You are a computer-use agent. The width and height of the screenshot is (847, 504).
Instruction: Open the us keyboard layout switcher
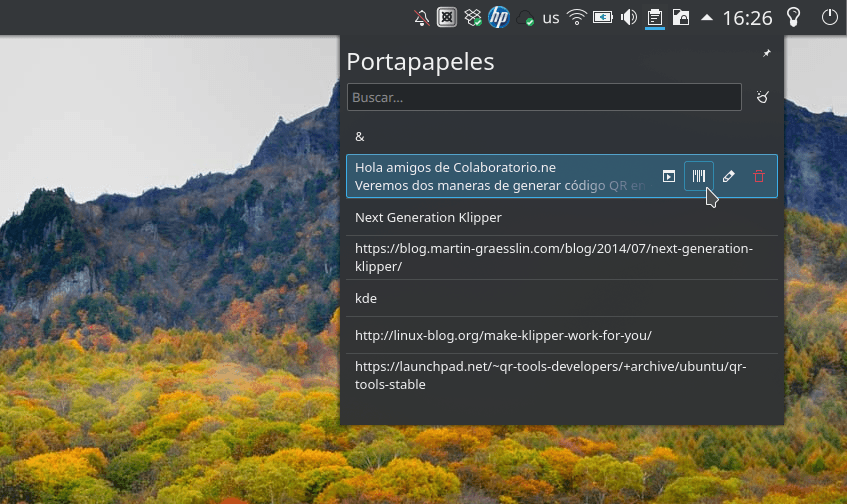(550, 18)
